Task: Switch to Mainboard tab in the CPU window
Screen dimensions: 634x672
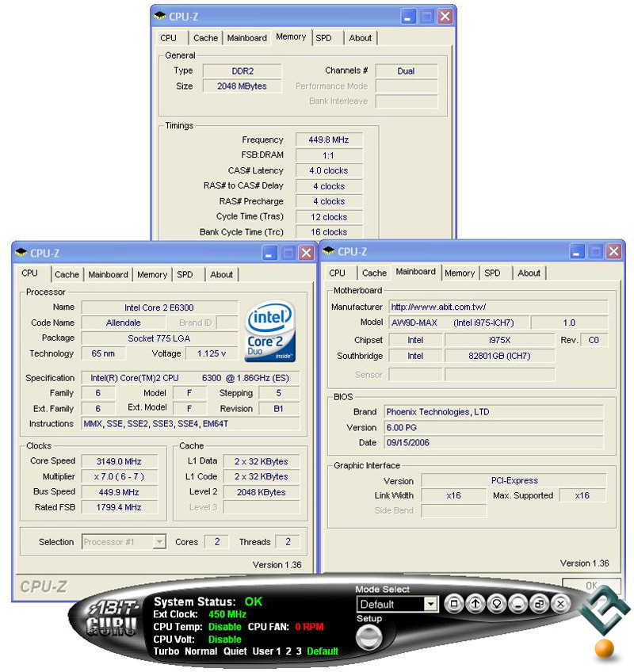Action: (x=108, y=275)
